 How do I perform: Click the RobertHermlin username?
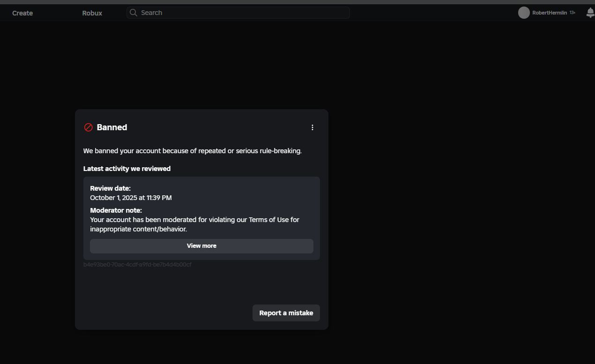[550, 13]
